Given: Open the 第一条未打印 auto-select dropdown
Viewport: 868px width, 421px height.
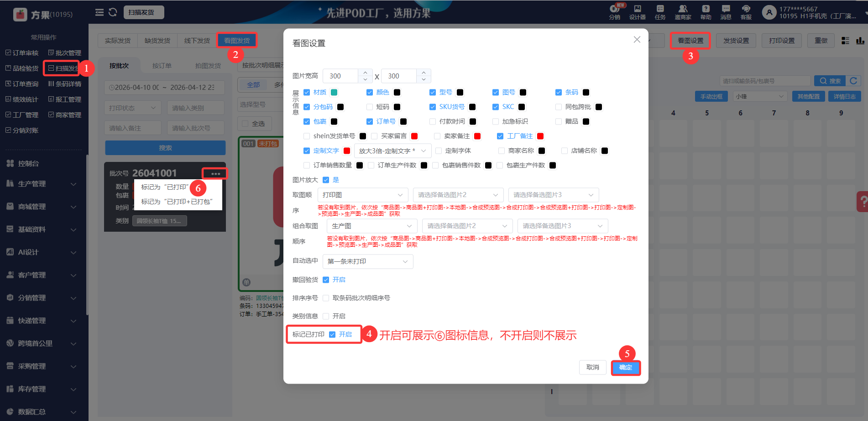Looking at the screenshot, I should tap(368, 261).
